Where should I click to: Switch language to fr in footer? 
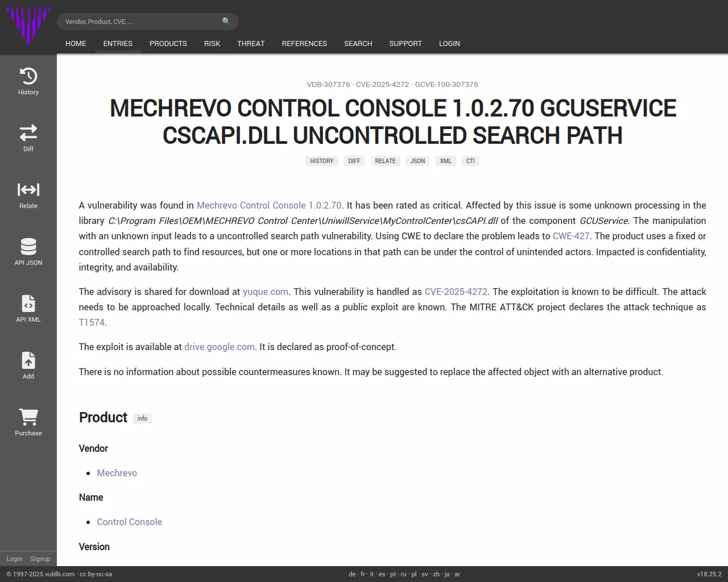tap(363, 574)
